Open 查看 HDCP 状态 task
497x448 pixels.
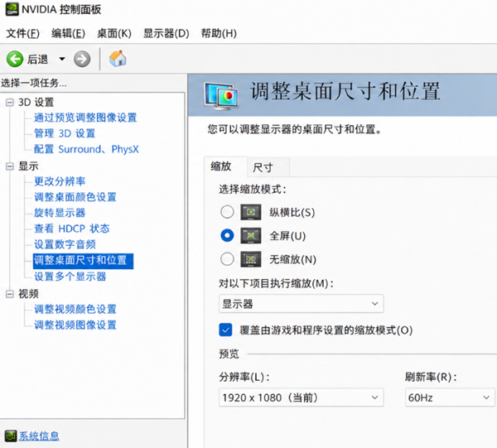[71, 229]
